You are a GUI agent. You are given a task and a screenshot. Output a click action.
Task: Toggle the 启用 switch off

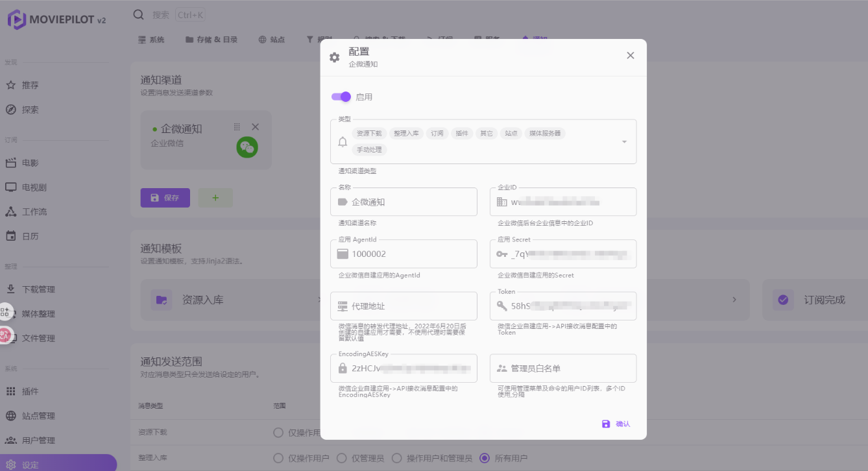pyautogui.click(x=341, y=97)
